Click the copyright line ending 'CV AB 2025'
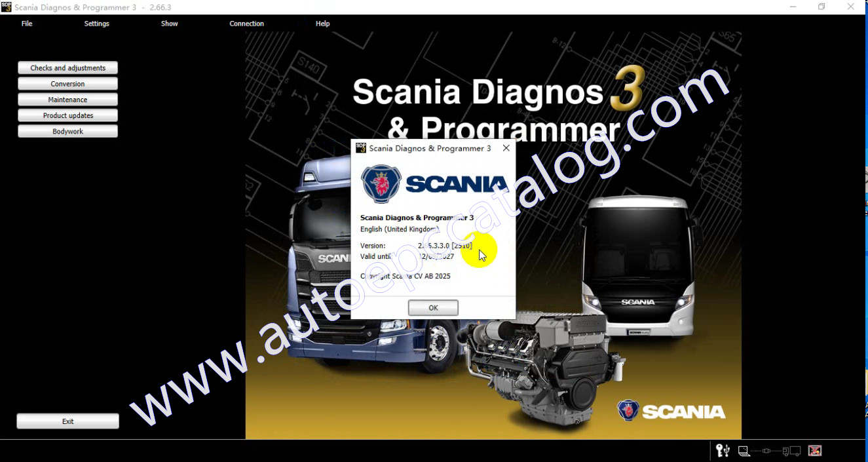 pyautogui.click(x=406, y=276)
